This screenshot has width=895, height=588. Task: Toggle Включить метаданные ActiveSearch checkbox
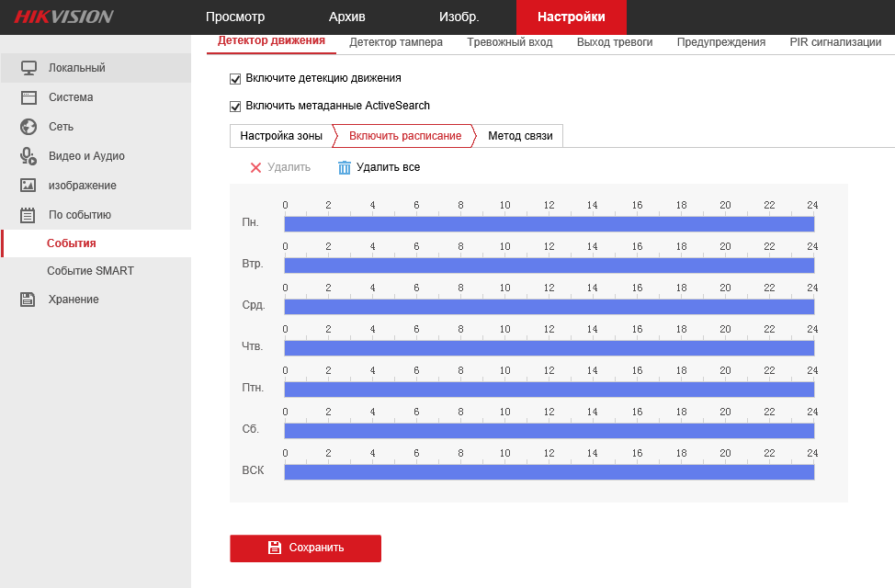pyautogui.click(x=235, y=107)
